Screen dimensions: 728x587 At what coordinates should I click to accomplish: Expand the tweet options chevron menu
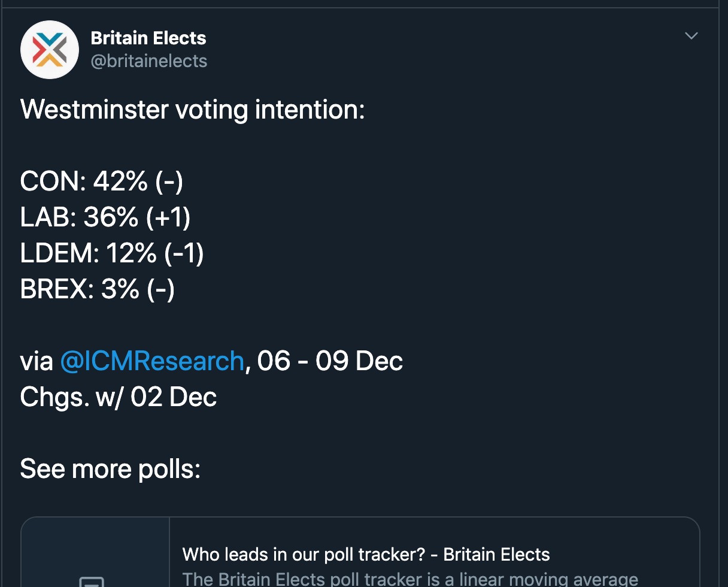pyautogui.click(x=691, y=36)
